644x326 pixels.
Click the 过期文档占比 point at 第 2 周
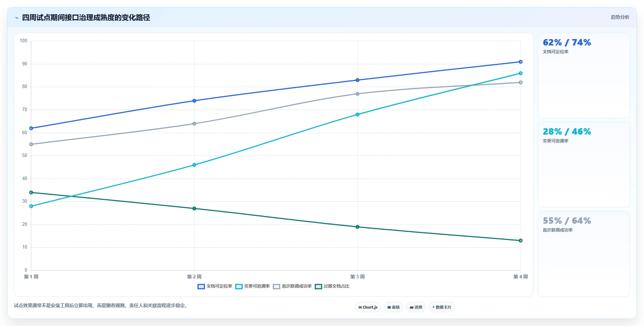[194, 208]
